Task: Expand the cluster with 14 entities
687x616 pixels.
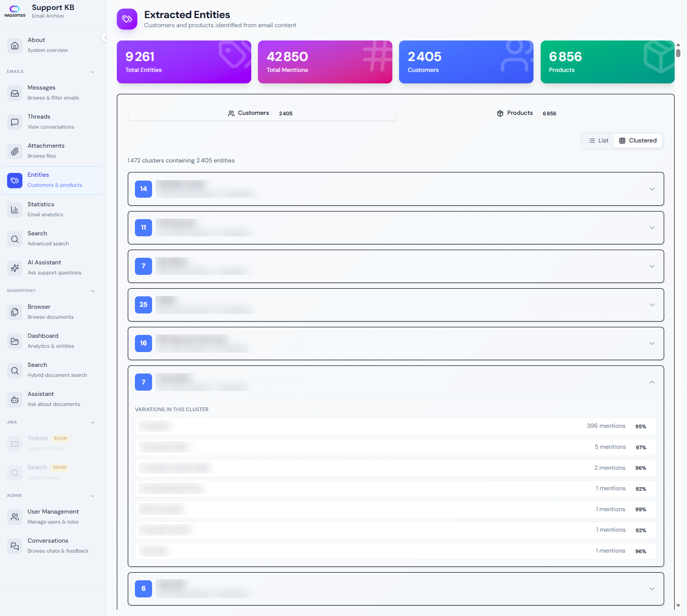Action: pyautogui.click(x=396, y=189)
